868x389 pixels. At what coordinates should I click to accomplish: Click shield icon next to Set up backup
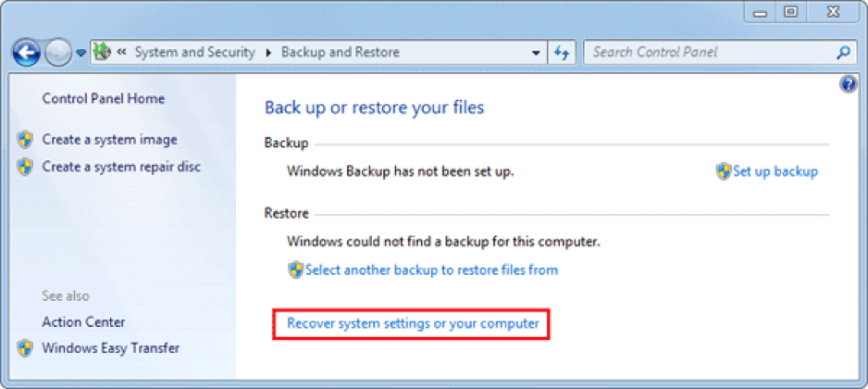[724, 171]
